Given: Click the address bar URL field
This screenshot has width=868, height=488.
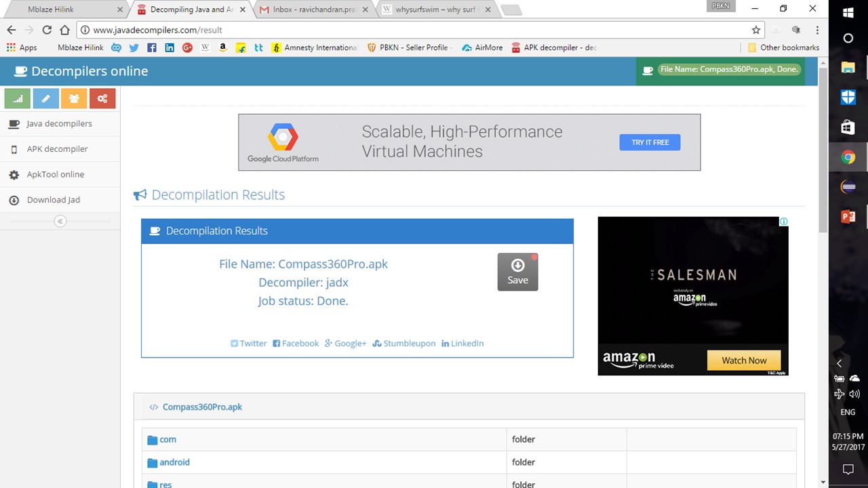Looking at the screenshot, I should pyautogui.click(x=407, y=30).
